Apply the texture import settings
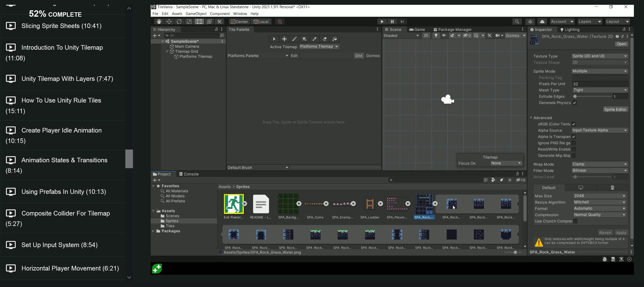644x287 pixels. coord(622,232)
